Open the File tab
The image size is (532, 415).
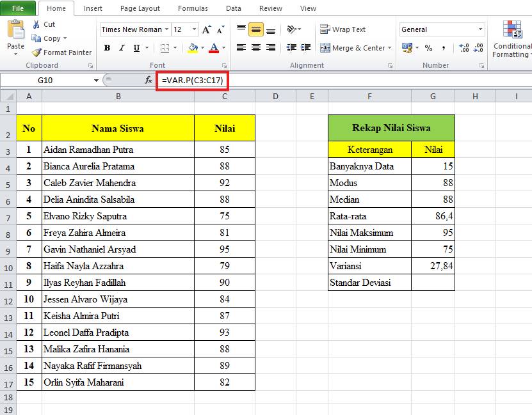pyautogui.click(x=18, y=8)
